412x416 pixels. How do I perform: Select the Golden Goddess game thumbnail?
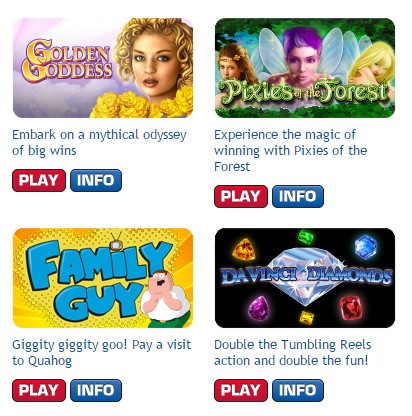tap(103, 68)
